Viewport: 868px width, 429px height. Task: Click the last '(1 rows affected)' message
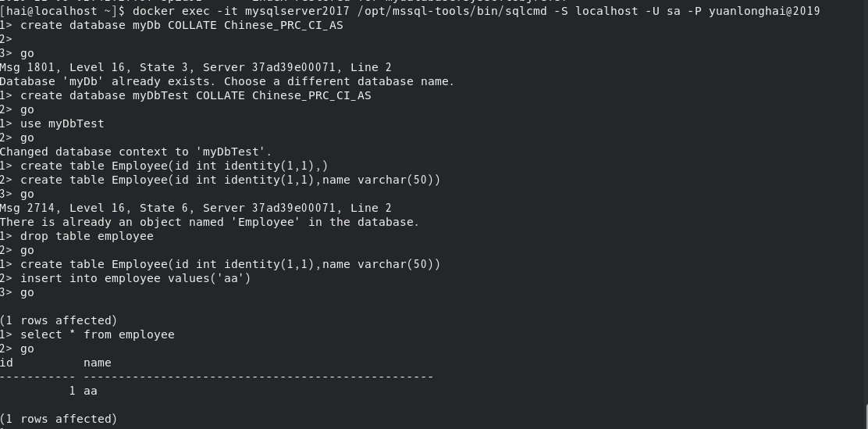[x=59, y=419]
